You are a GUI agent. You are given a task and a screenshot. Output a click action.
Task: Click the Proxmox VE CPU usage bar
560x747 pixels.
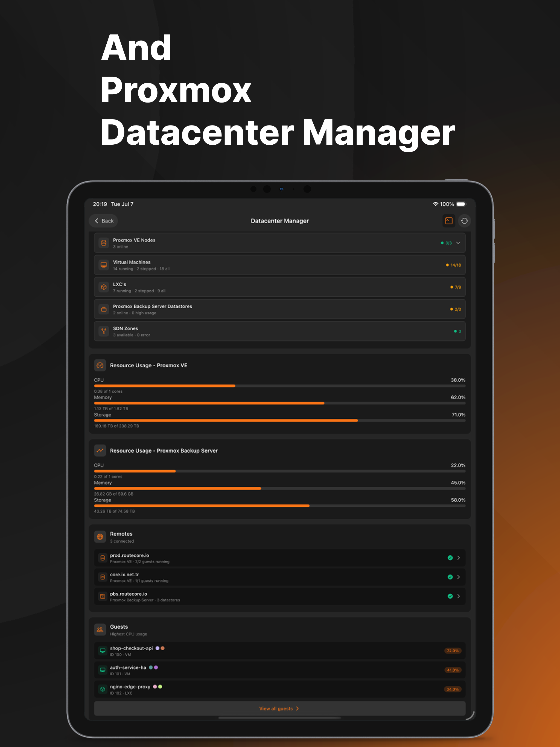[280, 386]
